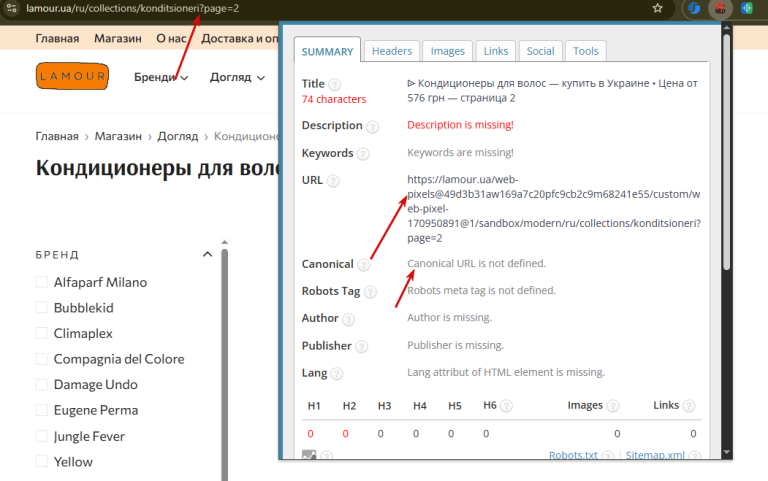The width and height of the screenshot is (768, 481).
Task: Click the popup scrollbar up arrow
Action: click(726, 27)
